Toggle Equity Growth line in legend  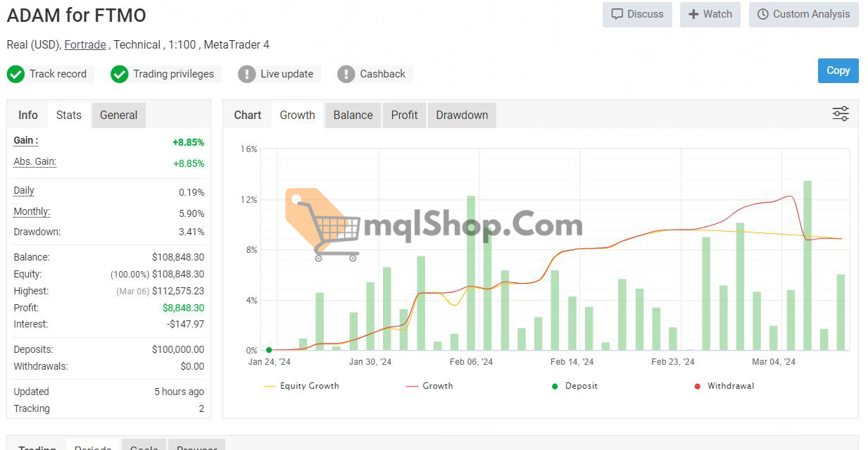click(301, 386)
